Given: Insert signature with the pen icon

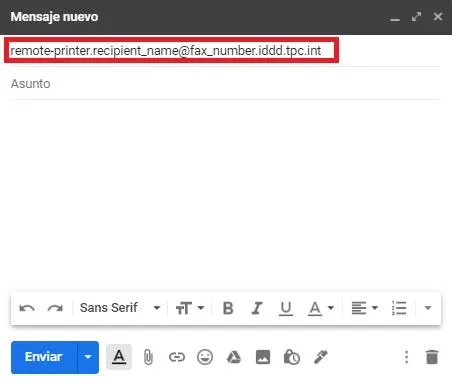Looking at the screenshot, I should [321, 357].
